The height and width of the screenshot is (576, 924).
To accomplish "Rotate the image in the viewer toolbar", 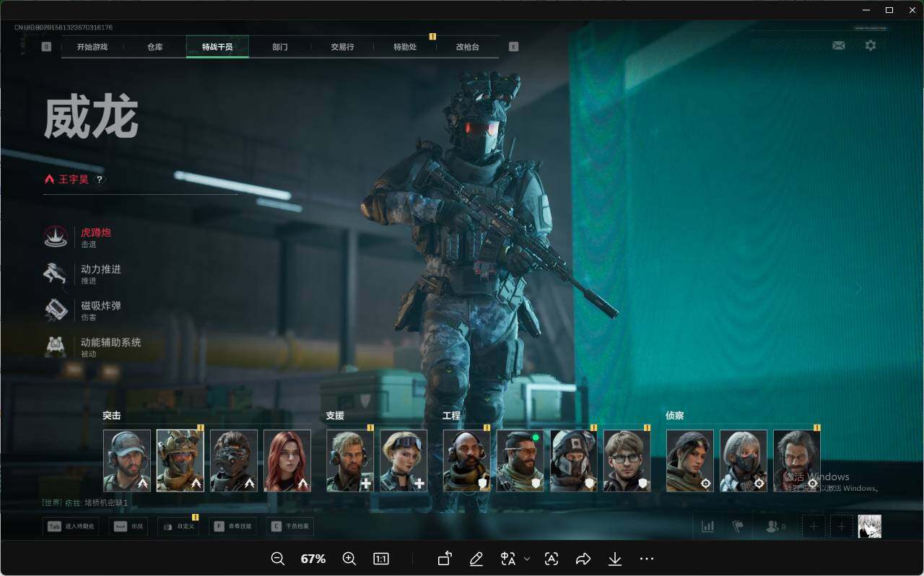I will (445, 559).
